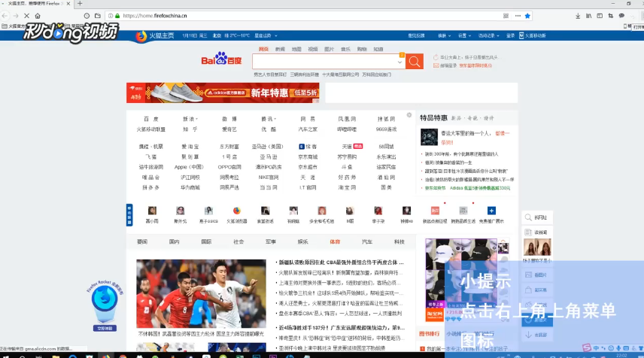Viewport: 644px width, 358px height.
Task: Switch to the 科技 news tab
Action: pos(399,242)
